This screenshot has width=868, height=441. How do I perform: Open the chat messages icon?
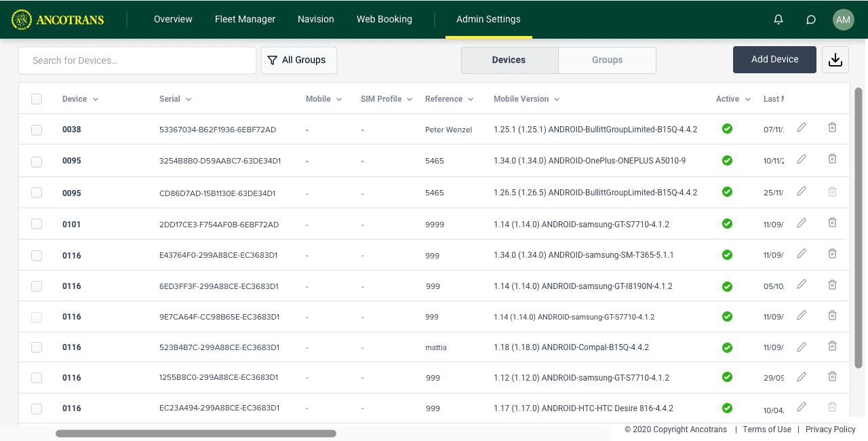(x=811, y=20)
